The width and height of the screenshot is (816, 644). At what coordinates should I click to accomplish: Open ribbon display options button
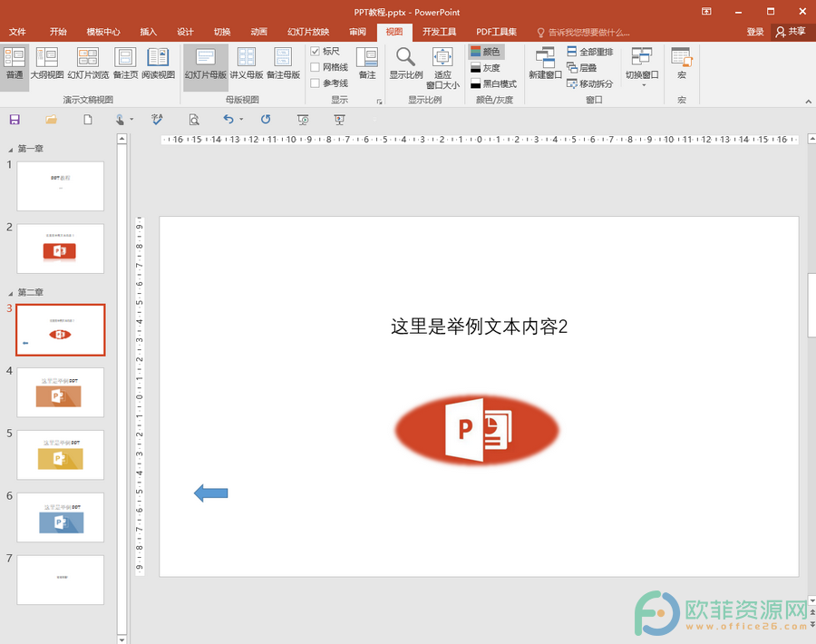[x=706, y=12]
